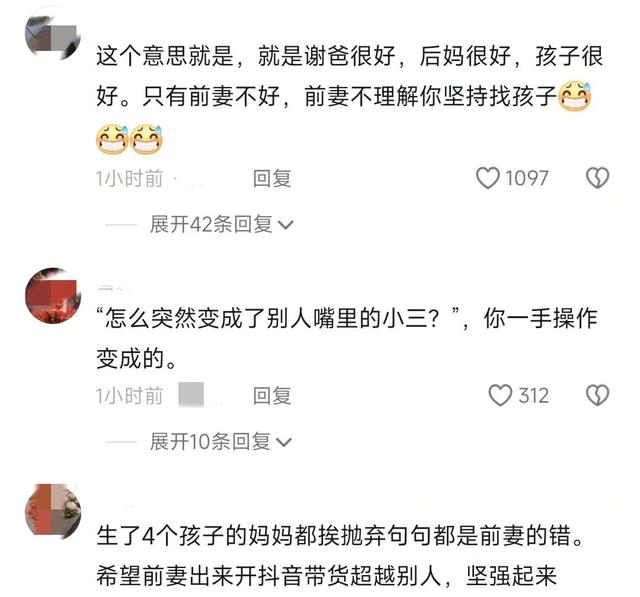Screen dimensions: 640x597
Task: Dislike the 小三 comment with broken heart
Action: [x=598, y=395]
